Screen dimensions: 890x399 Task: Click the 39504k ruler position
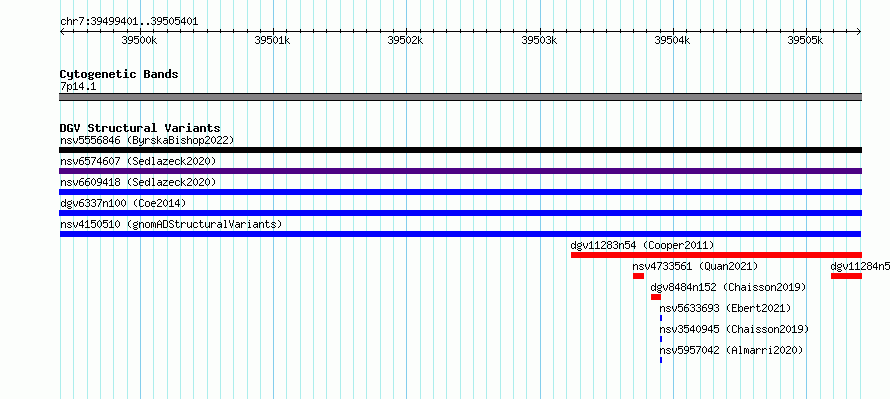click(x=673, y=41)
